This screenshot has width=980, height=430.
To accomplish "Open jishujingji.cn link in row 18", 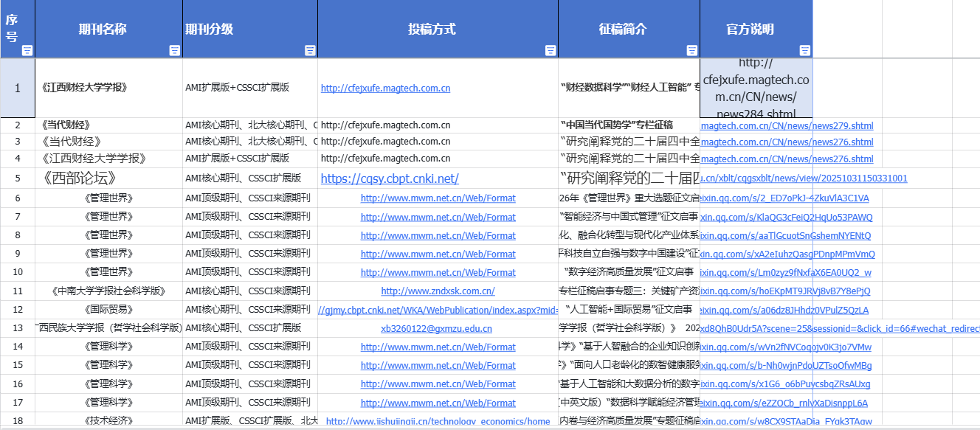I will pyautogui.click(x=438, y=421).
